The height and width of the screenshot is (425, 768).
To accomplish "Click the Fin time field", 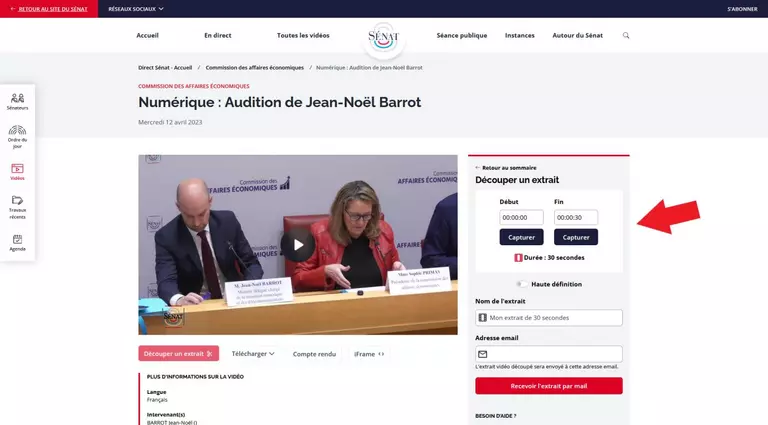I will click(x=575, y=217).
